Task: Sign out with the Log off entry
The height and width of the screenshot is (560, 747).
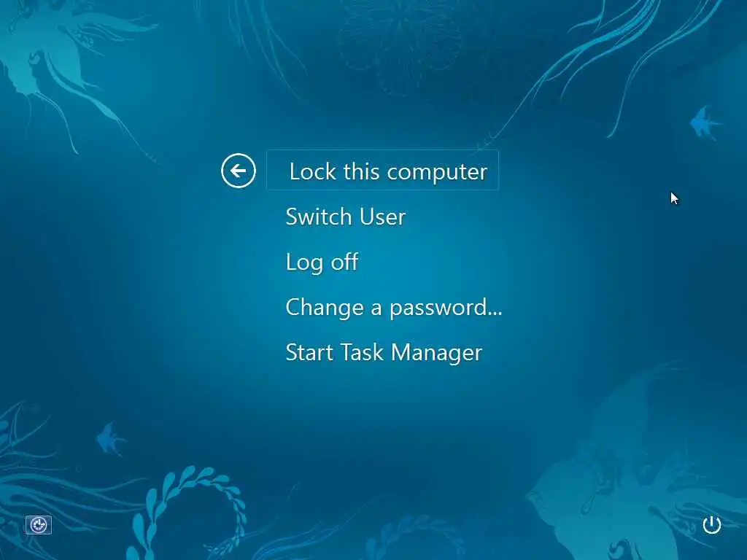Action: point(322,262)
